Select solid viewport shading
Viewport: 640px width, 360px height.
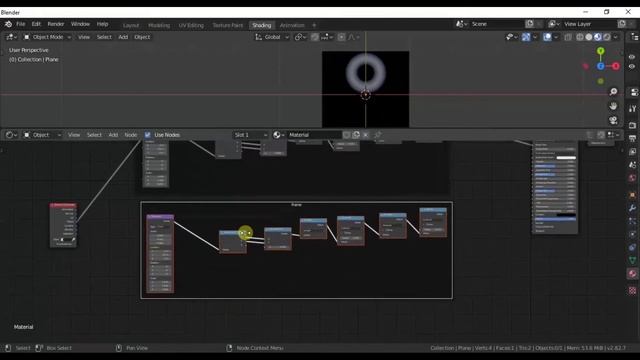point(589,37)
